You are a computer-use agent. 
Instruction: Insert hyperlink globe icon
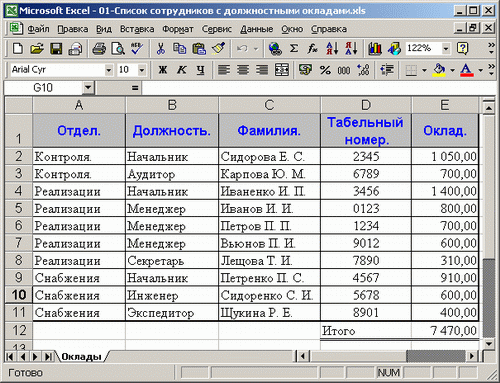[275, 49]
